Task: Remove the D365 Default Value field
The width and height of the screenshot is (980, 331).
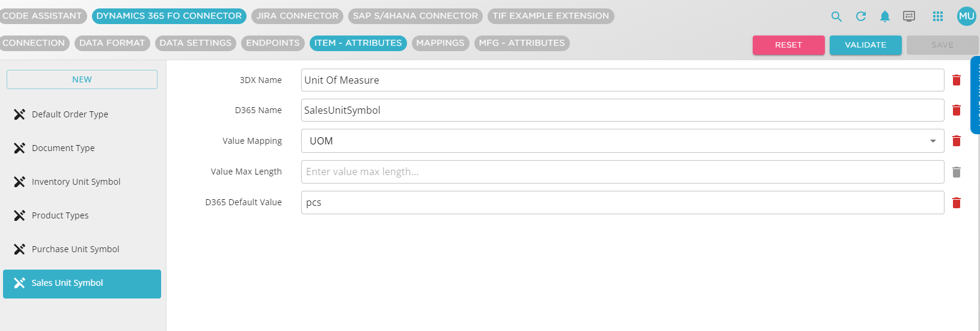Action: pos(957,203)
